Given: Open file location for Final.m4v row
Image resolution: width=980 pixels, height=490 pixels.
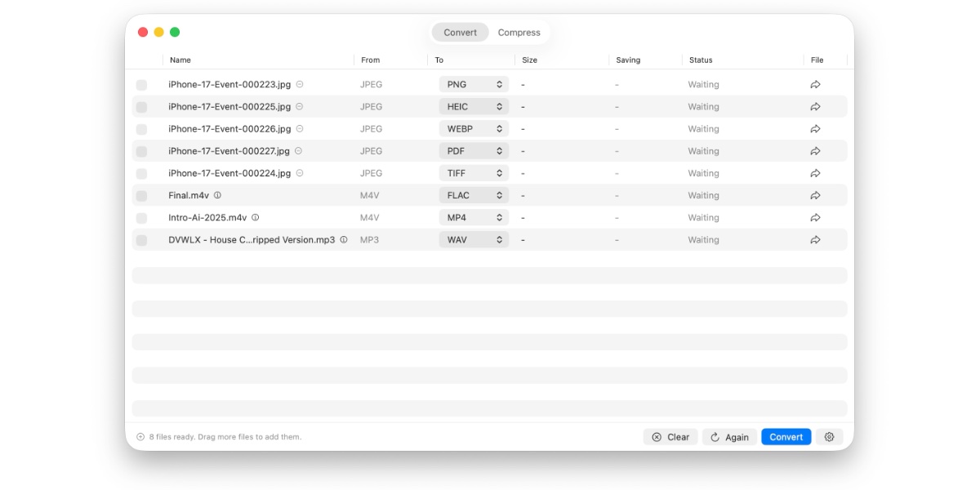Looking at the screenshot, I should tap(815, 196).
